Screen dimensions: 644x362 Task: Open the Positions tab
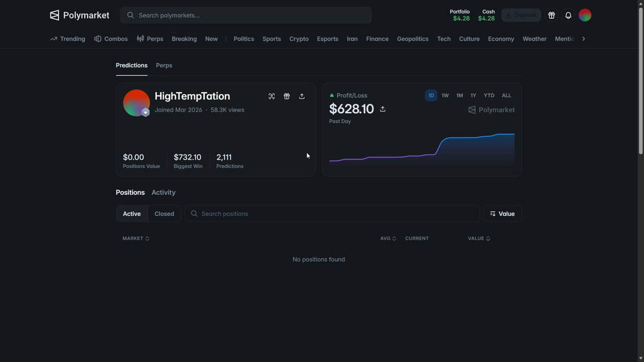[130, 193]
